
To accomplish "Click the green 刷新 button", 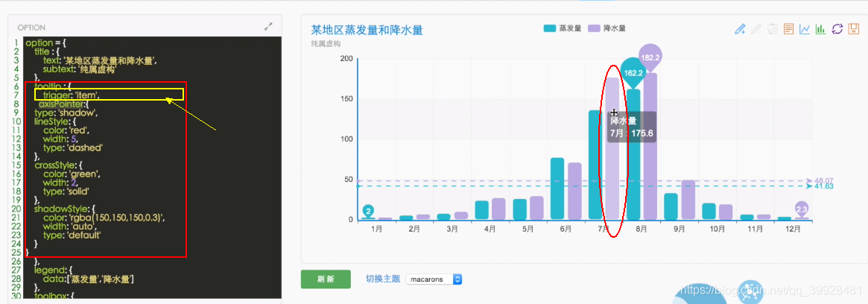I will click(326, 279).
